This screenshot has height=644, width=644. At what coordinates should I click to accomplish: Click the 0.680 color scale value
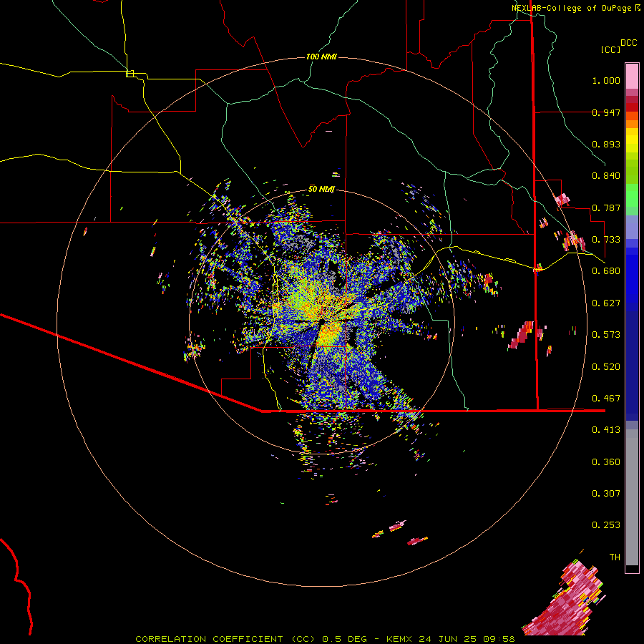click(606, 271)
